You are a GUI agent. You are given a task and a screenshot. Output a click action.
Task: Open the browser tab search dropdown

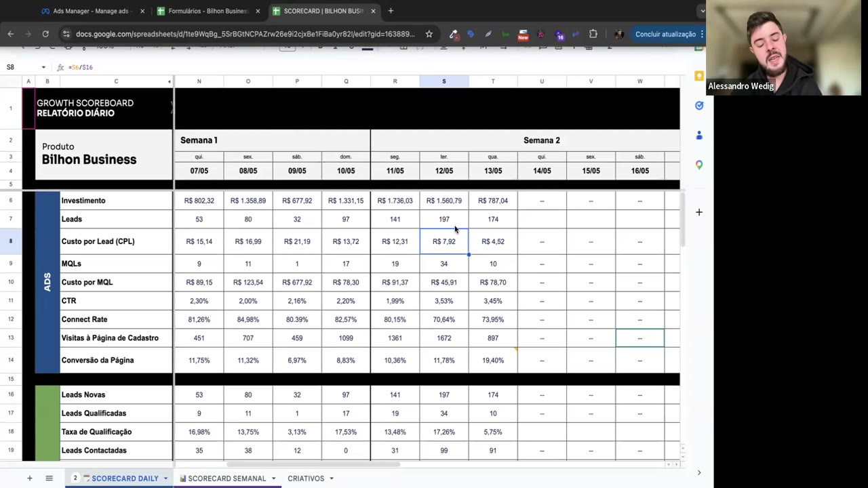[702, 11]
